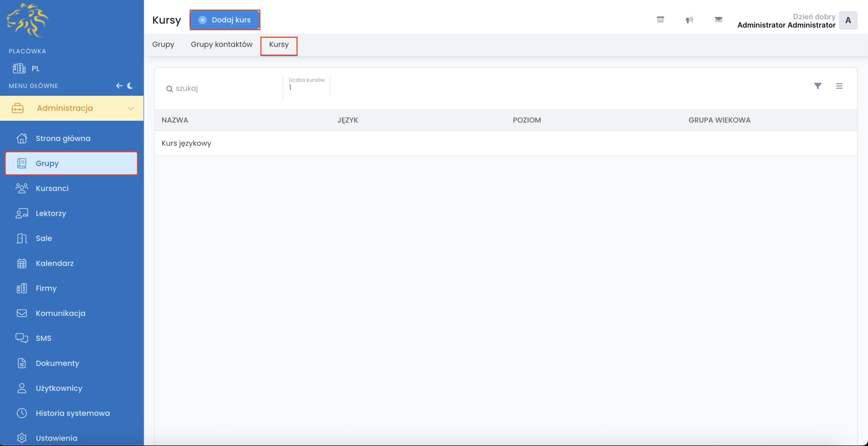The height and width of the screenshot is (446, 868).
Task: Open the megaphone announcements icon
Action: pos(689,20)
